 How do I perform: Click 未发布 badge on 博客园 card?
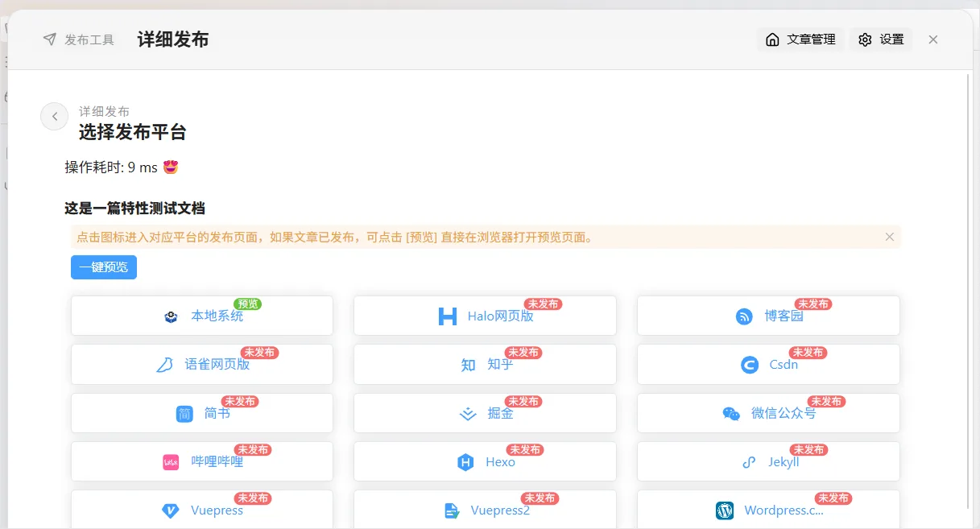(x=813, y=304)
